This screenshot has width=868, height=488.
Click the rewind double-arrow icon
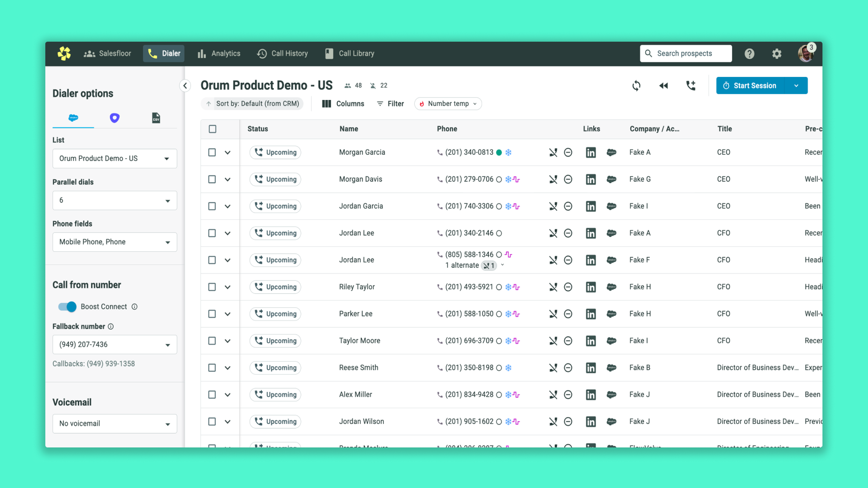[x=663, y=86]
